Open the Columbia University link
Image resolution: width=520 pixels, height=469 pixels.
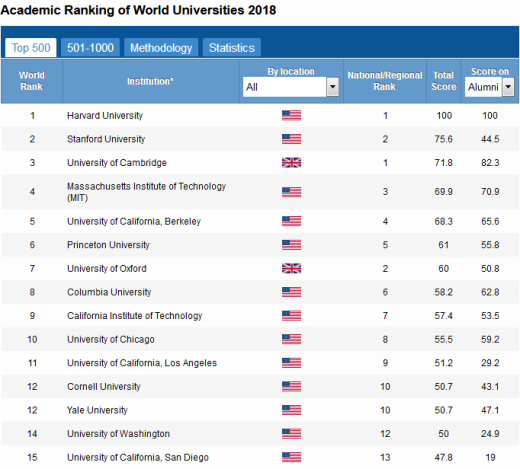[109, 292]
